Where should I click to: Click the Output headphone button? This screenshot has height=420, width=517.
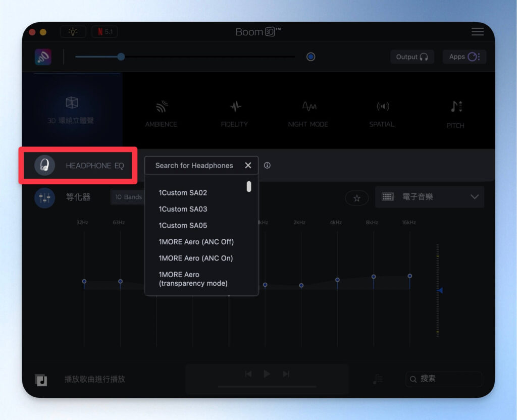pos(412,57)
